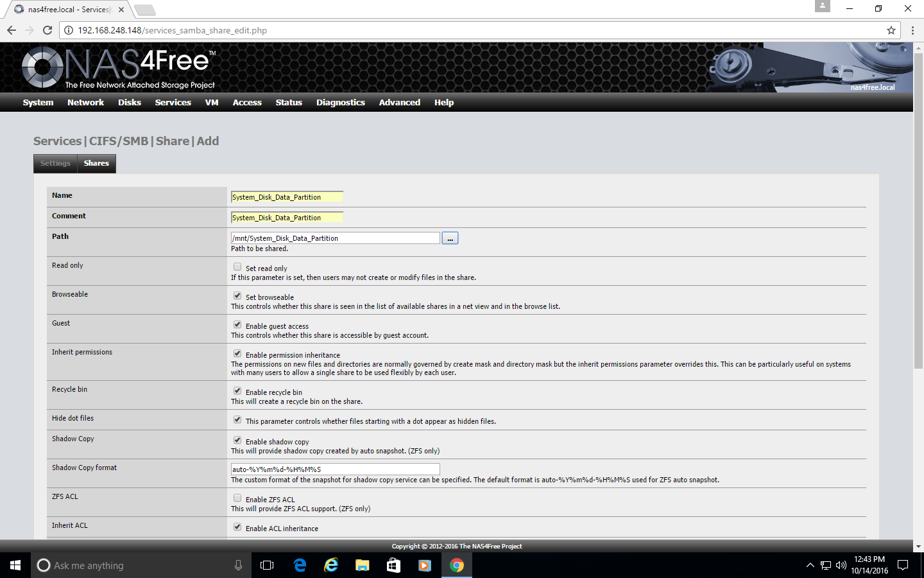Screen dimensions: 924x578
Task: Open File Explorer from the taskbar
Action: 363,565
